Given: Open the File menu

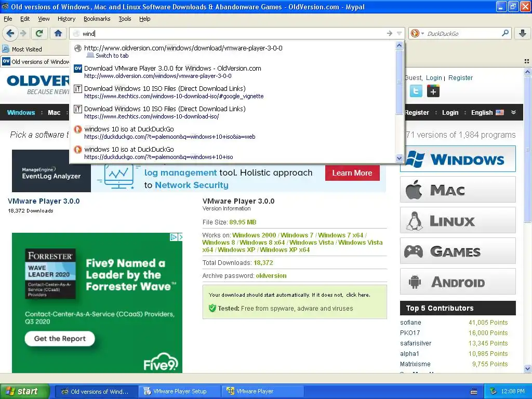Looking at the screenshot, I should click(x=8, y=19).
